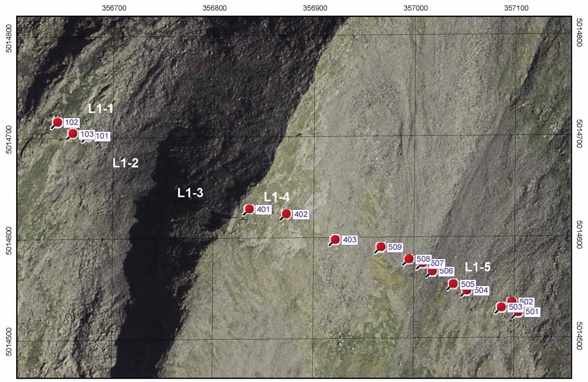Click the easting coordinate 356700
The image size is (588, 382).
tap(114, 7)
